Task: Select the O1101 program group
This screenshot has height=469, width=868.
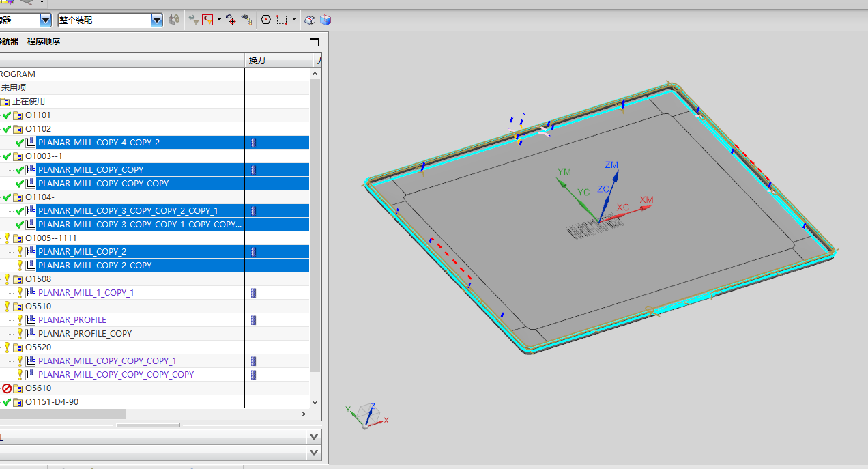Action: click(38, 115)
